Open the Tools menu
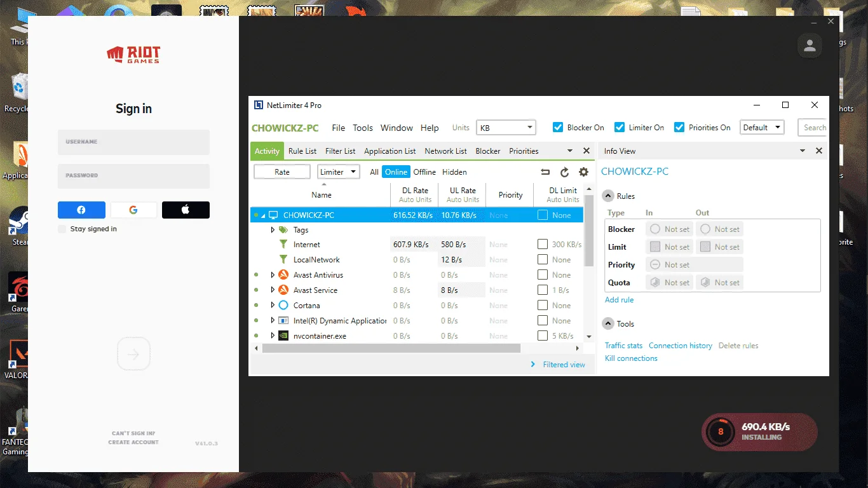 click(x=363, y=128)
